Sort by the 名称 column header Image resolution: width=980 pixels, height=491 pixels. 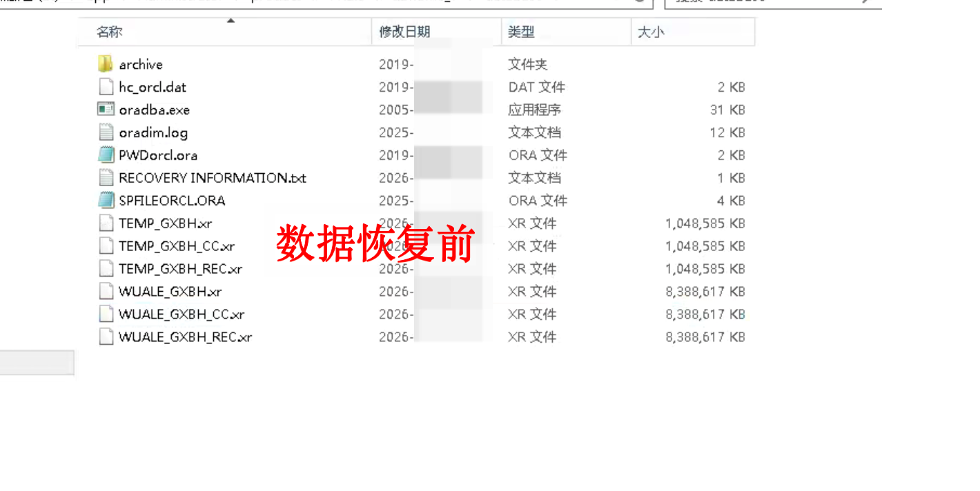click(x=110, y=32)
